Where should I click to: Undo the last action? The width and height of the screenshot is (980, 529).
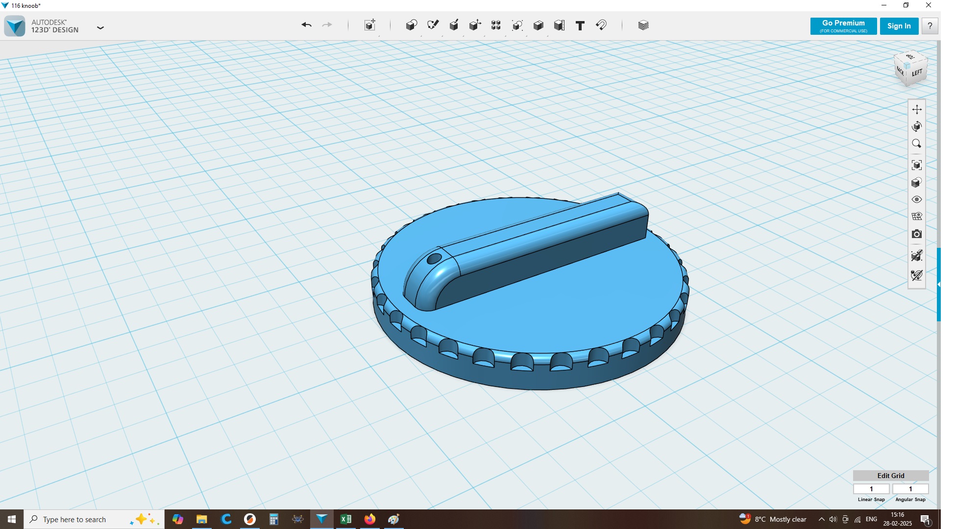click(x=306, y=25)
